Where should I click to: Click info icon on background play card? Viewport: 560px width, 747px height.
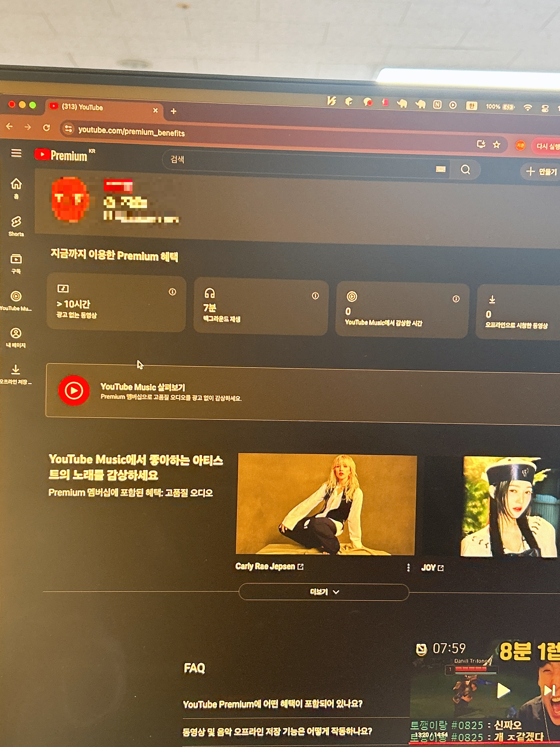click(315, 296)
